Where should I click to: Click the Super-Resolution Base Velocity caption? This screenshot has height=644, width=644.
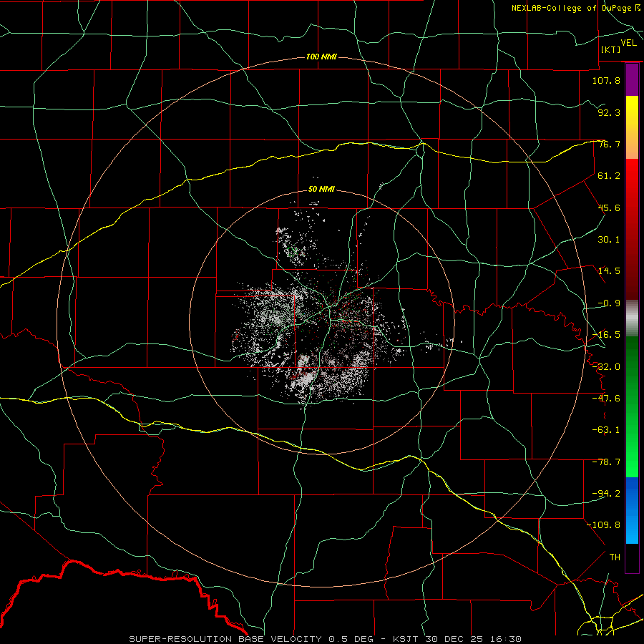click(326, 639)
